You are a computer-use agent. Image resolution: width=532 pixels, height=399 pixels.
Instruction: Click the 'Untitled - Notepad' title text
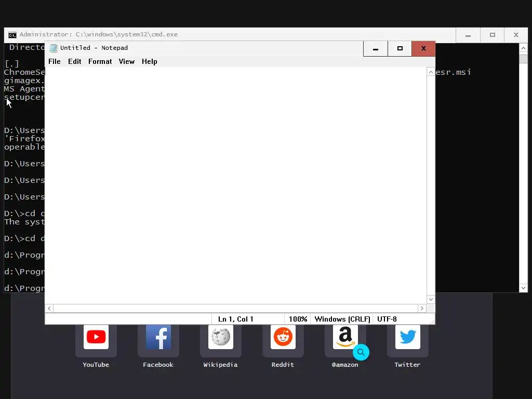coord(94,48)
